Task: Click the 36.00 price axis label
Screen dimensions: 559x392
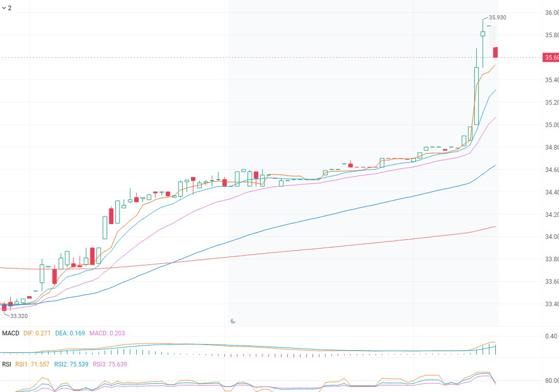Action: pyautogui.click(x=552, y=12)
